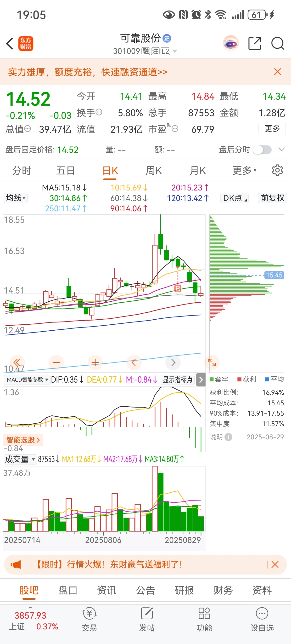Tap the share icon

(255, 44)
